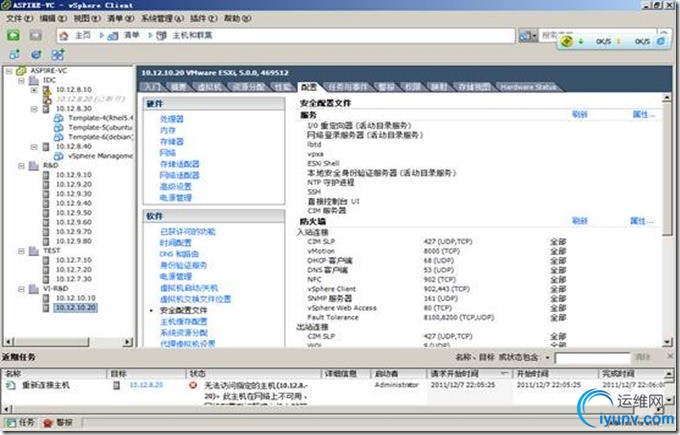Screen dimensions: 680x435
Task: Open the 系统管理 Administration menu
Action: click(162, 19)
